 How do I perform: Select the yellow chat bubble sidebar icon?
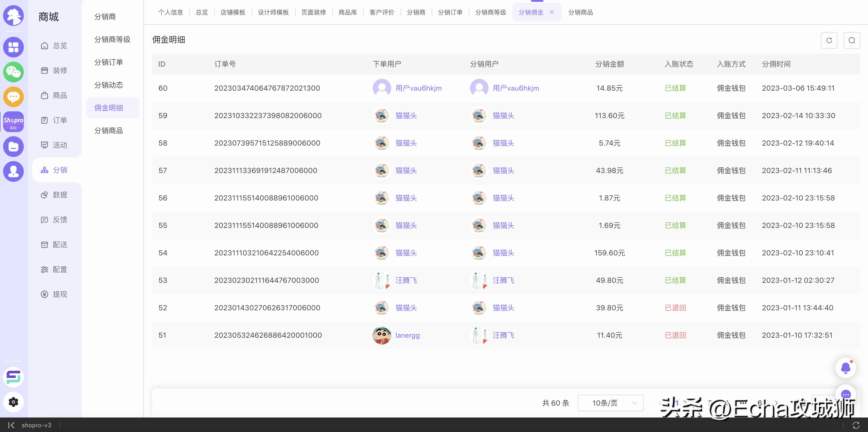click(x=13, y=97)
